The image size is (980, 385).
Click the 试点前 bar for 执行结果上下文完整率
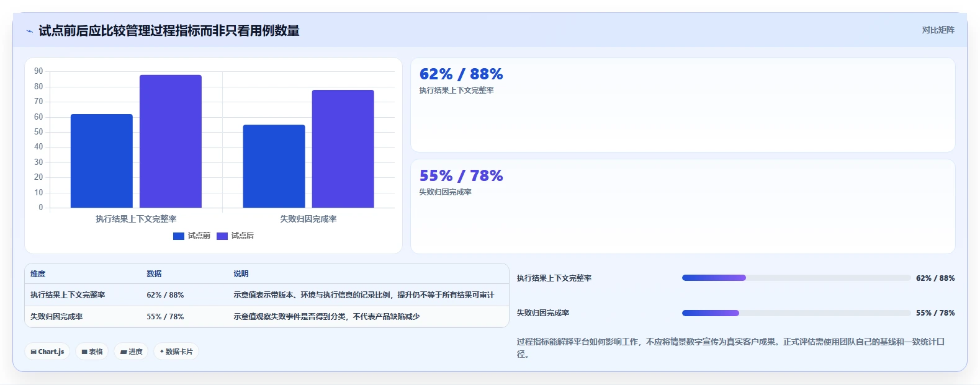(102, 161)
